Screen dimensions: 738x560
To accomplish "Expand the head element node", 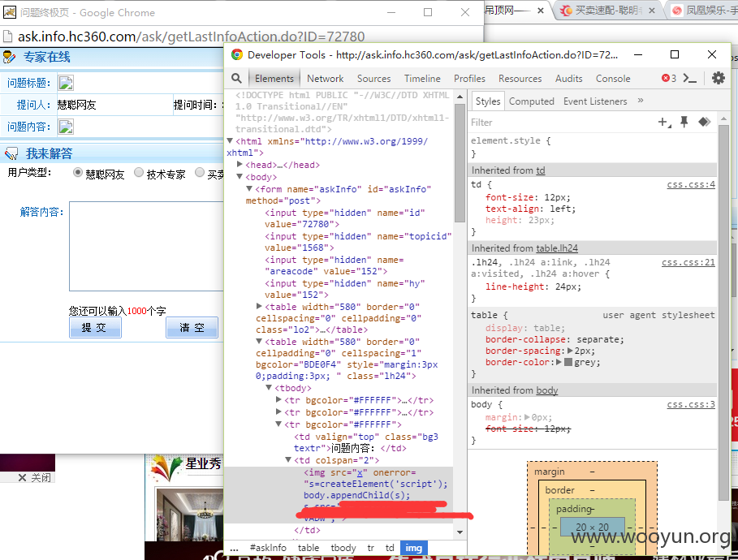I will pos(240,164).
